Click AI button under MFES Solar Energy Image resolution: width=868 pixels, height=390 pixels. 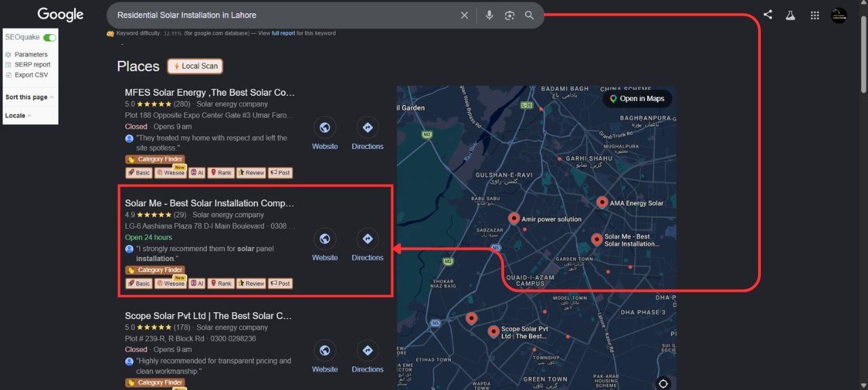197,172
